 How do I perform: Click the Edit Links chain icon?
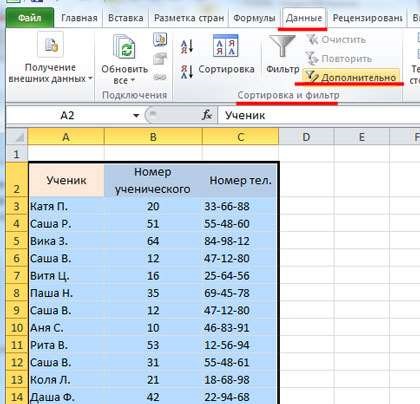click(160, 77)
